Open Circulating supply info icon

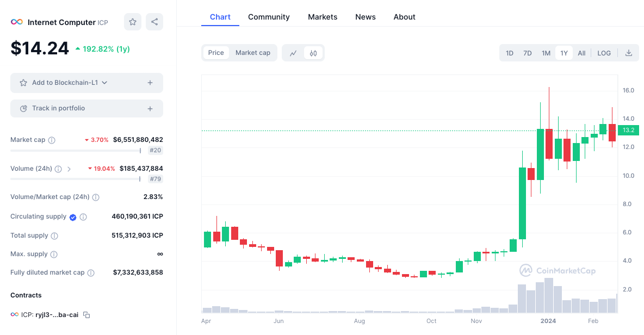tap(83, 217)
